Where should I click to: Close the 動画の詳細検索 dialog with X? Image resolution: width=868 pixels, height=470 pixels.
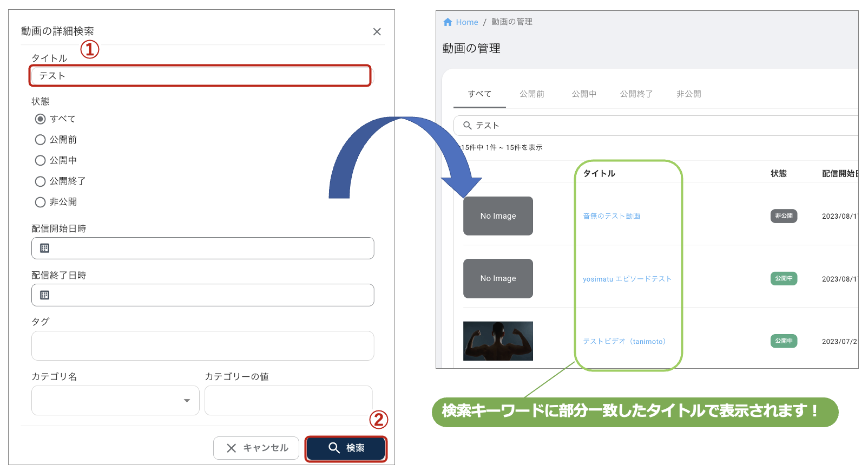point(377,32)
